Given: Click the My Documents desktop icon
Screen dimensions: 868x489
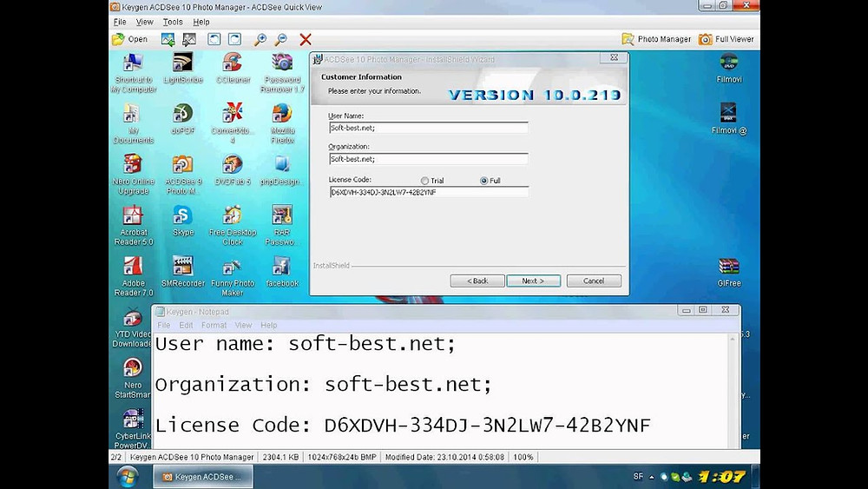Looking at the screenshot, I should coord(133,124).
